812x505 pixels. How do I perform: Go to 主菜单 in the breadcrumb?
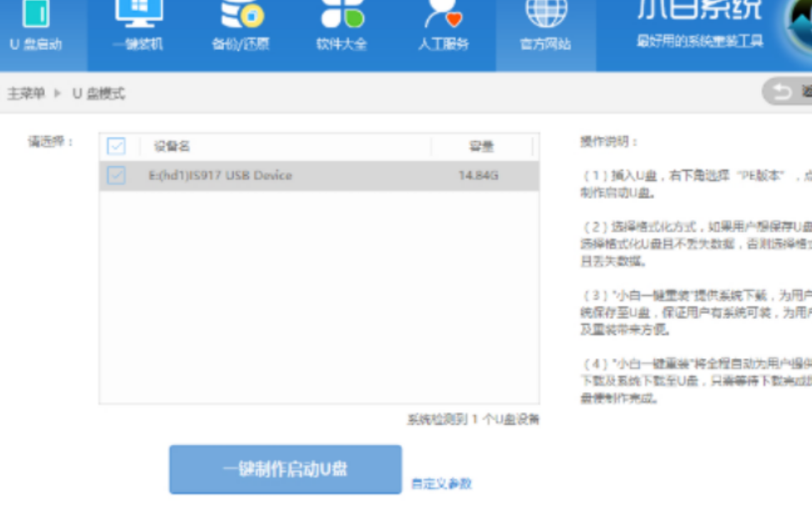click(x=26, y=93)
